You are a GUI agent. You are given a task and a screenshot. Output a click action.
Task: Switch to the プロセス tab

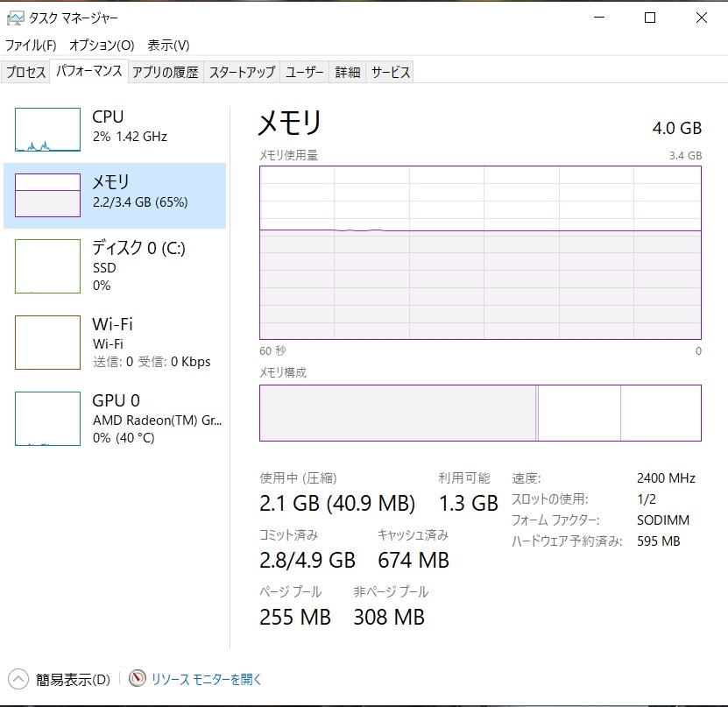[25, 73]
